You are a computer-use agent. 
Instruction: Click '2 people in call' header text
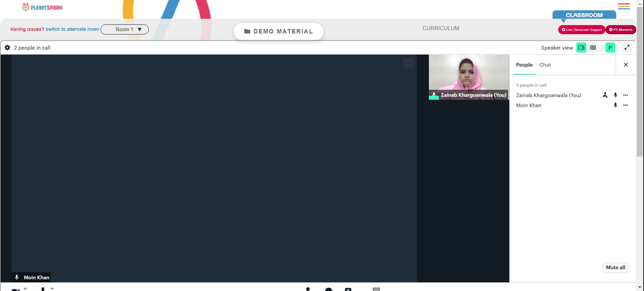(32, 48)
